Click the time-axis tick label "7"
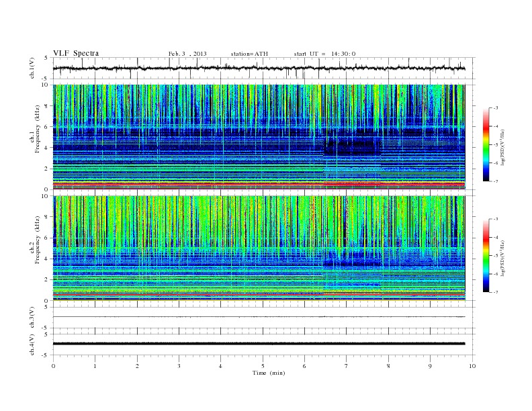532x411 pixels. pos(347,366)
